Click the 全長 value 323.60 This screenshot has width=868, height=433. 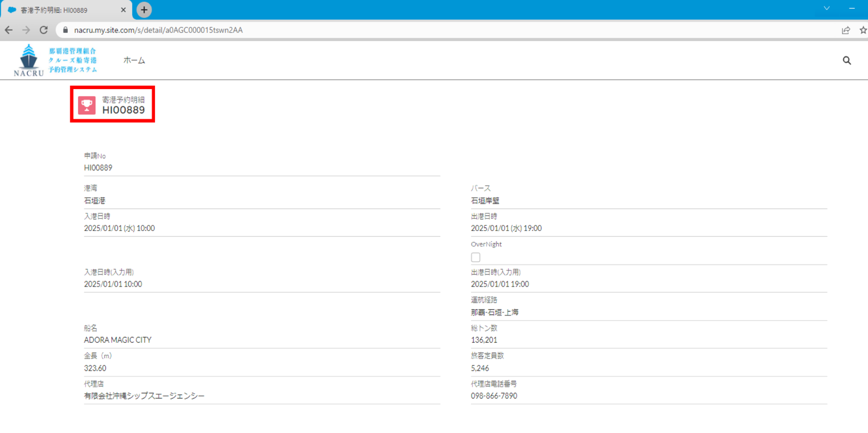95,368
